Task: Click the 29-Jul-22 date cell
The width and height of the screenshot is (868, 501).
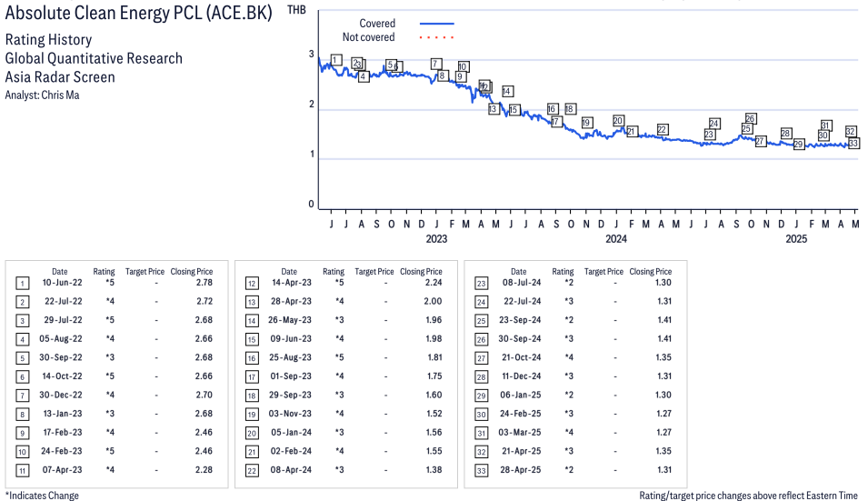Action: (63, 320)
